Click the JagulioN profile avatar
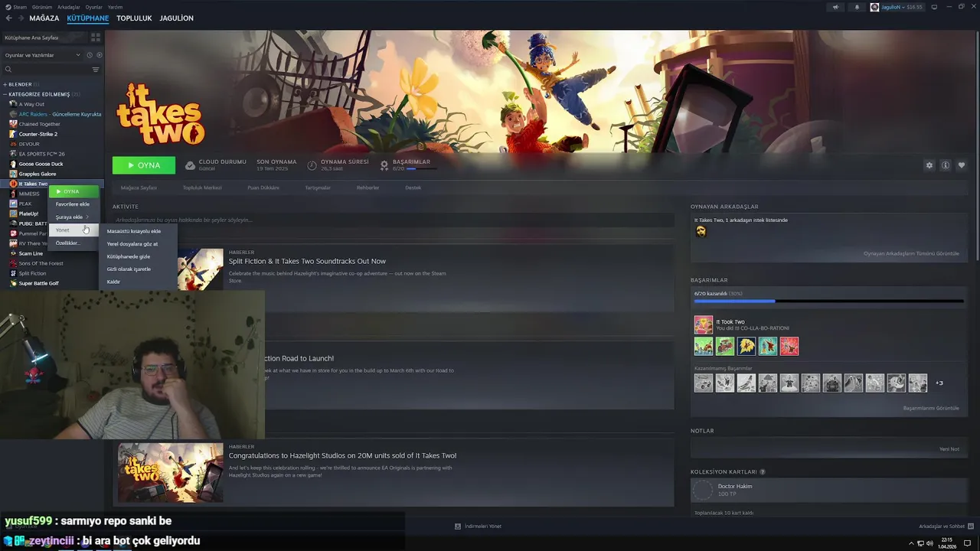980x551 pixels. [x=875, y=7]
